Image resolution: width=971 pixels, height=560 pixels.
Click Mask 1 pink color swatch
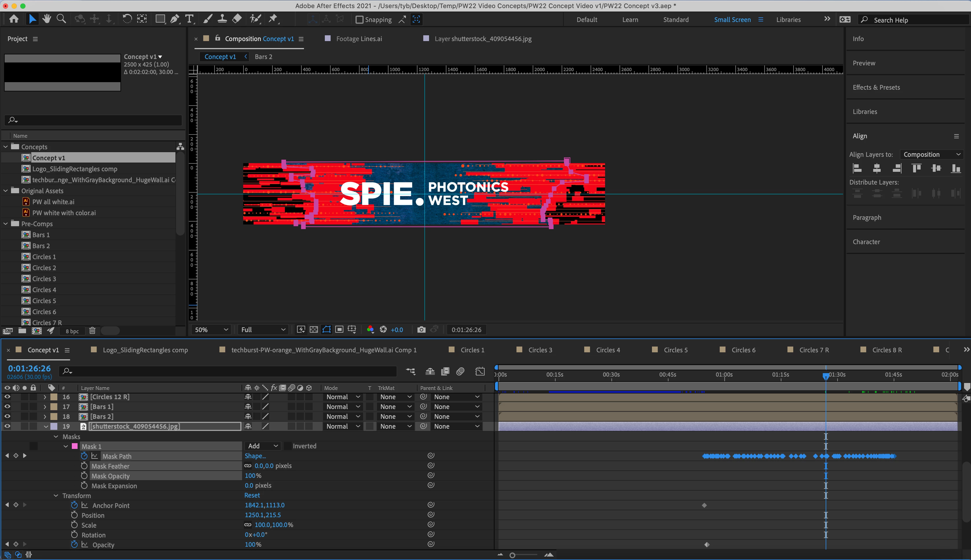click(x=75, y=446)
